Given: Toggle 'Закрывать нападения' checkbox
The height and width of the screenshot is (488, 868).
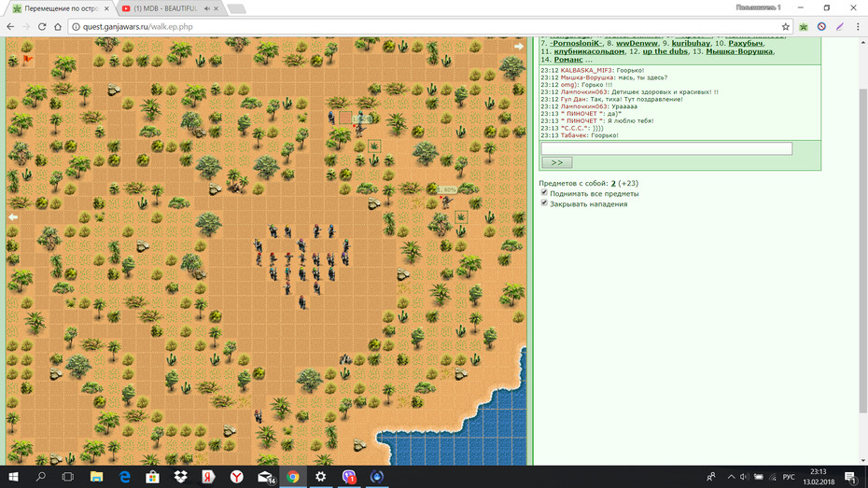Looking at the screenshot, I should point(544,203).
